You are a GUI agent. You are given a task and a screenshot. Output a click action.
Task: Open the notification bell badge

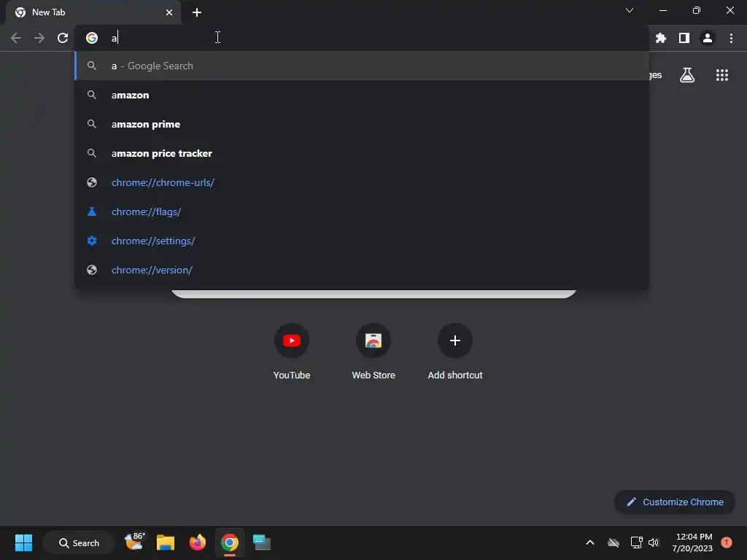(726, 542)
